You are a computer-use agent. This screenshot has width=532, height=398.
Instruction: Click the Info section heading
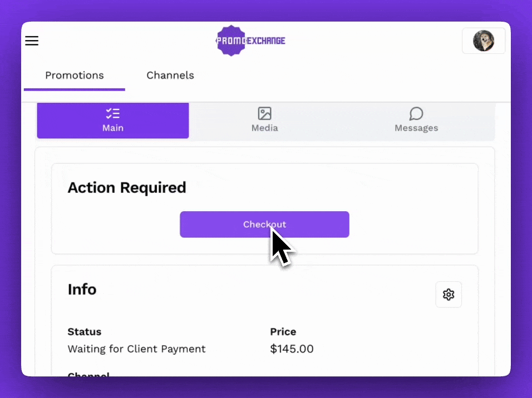(x=82, y=289)
